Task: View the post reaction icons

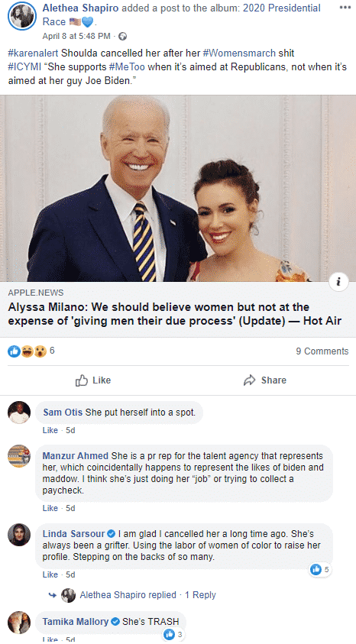Action: (x=27, y=351)
